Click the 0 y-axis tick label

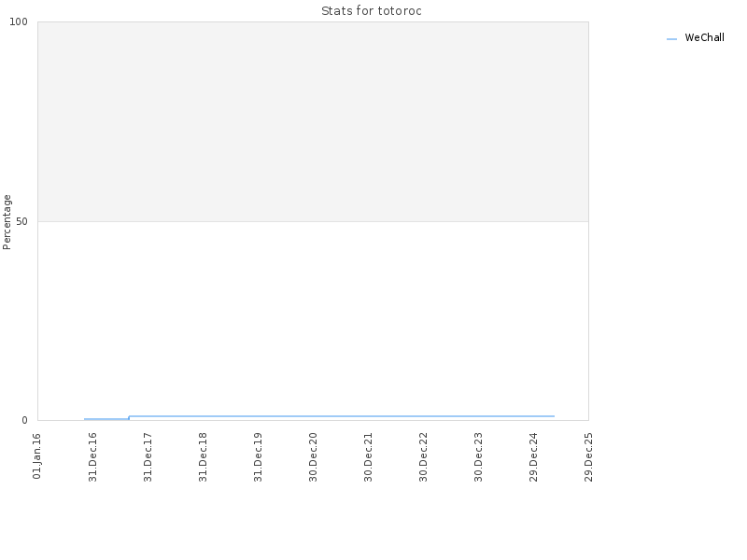[x=25, y=421]
